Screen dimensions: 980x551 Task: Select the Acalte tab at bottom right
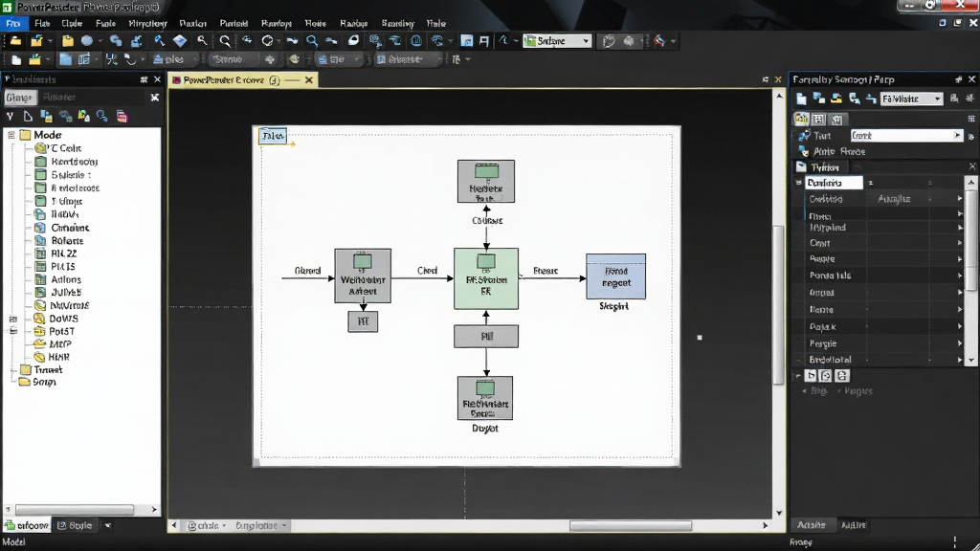coord(812,525)
